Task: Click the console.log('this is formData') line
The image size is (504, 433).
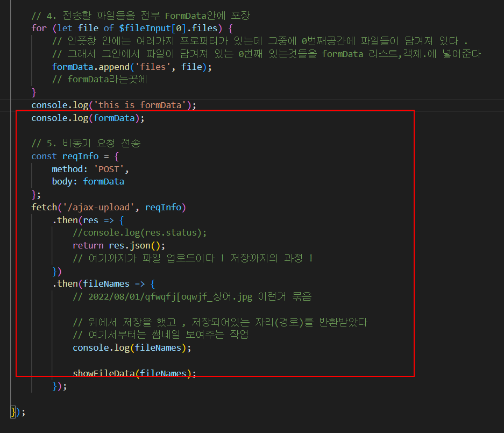Action: [113, 105]
